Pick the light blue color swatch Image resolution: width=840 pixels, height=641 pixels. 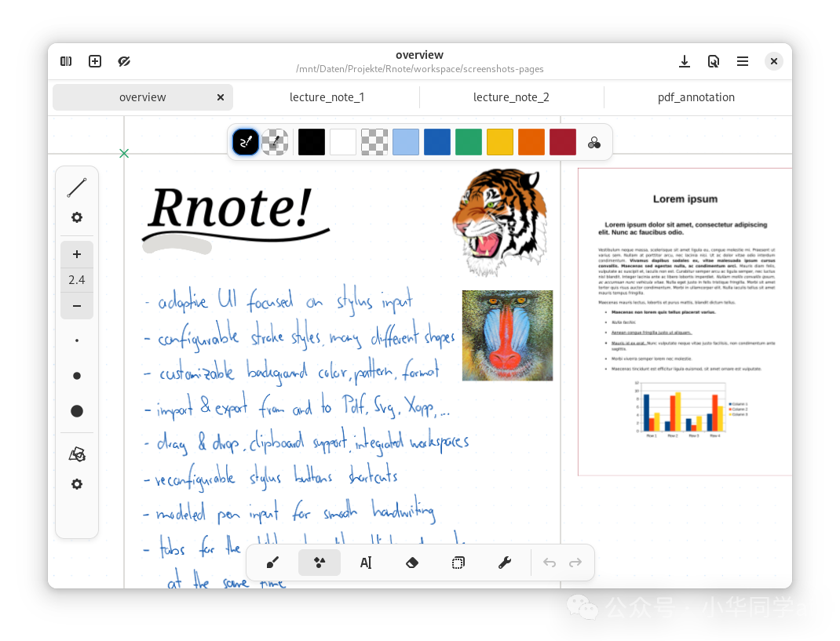pos(406,142)
